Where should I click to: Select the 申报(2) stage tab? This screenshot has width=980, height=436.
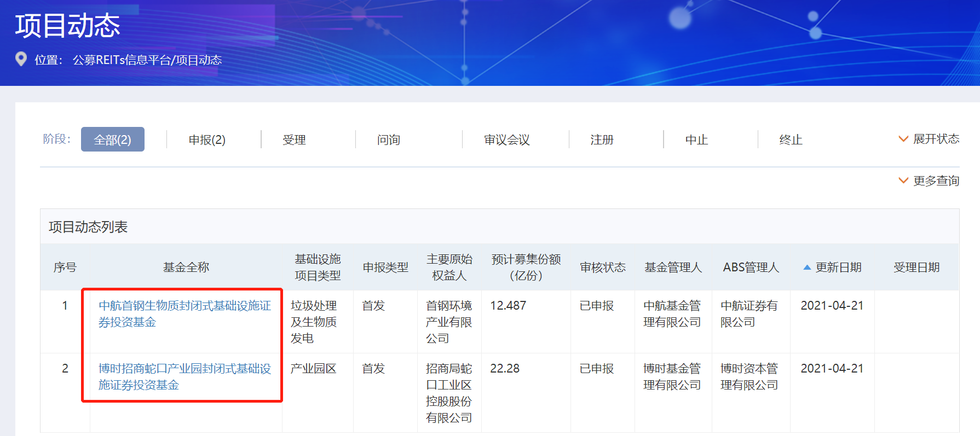207,140
